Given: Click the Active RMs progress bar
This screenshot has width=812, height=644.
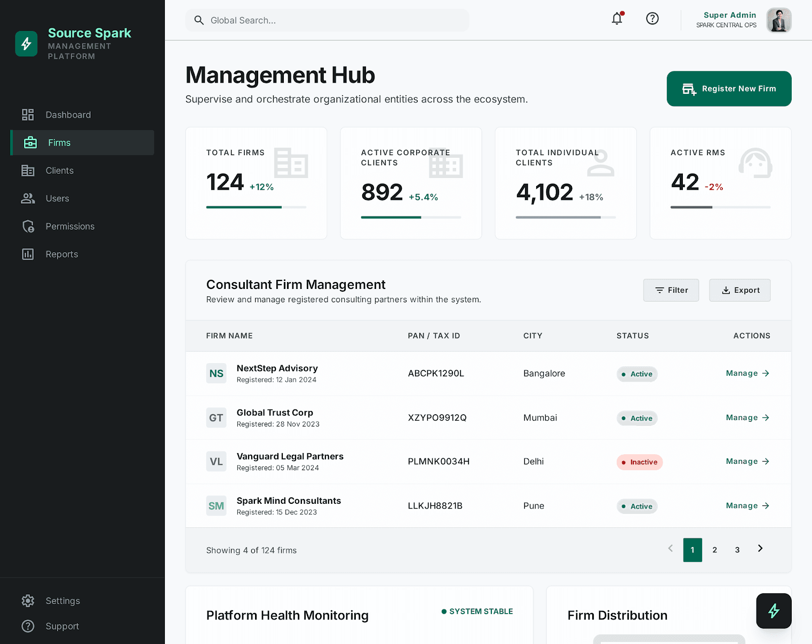Looking at the screenshot, I should [x=720, y=207].
